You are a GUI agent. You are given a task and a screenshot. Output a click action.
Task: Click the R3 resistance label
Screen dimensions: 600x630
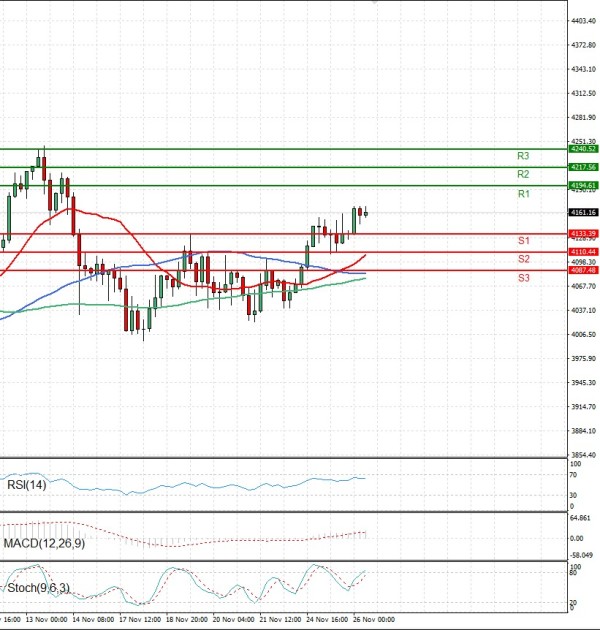(523, 157)
